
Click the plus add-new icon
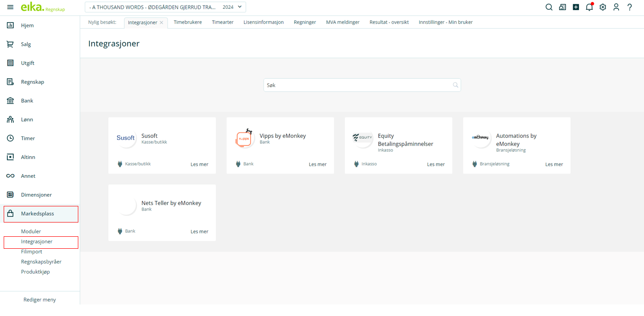[576, 7]
